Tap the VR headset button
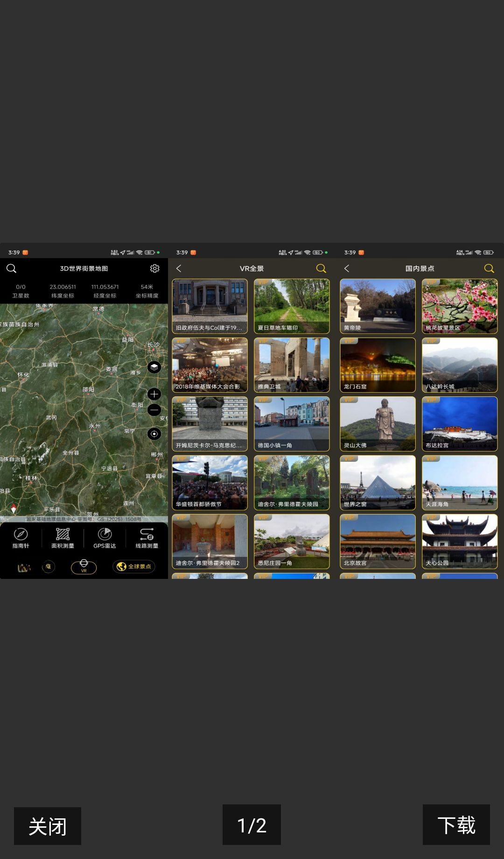 click(x=84, y=567)
